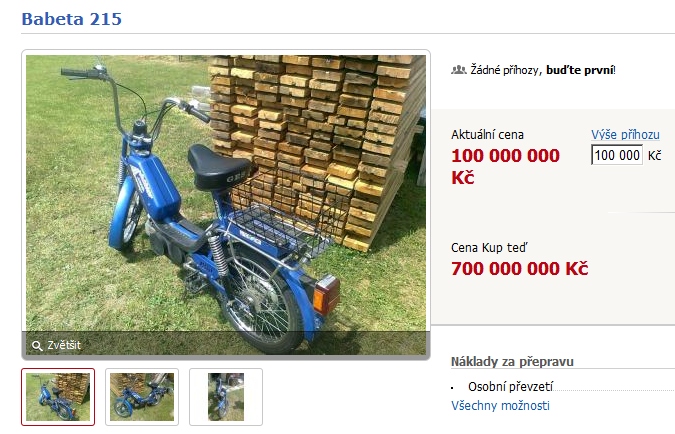Open the third narrow thumbnail
Image resolution: width=675 pixels, height=434 pixels.
coord(226,397)
